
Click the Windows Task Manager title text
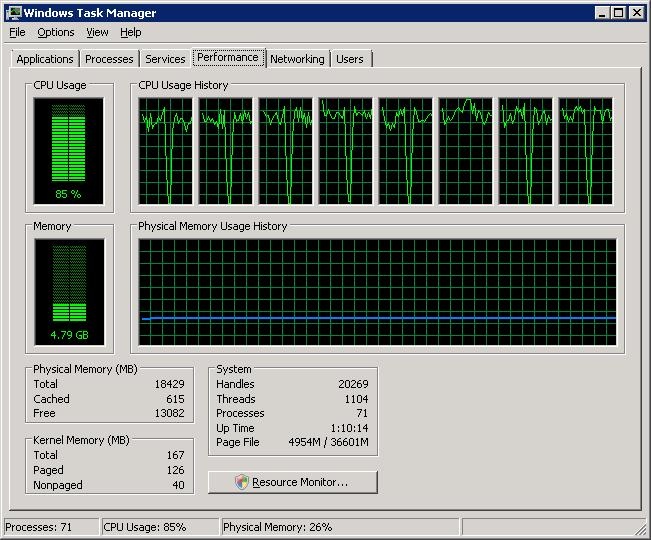(90, 13)
